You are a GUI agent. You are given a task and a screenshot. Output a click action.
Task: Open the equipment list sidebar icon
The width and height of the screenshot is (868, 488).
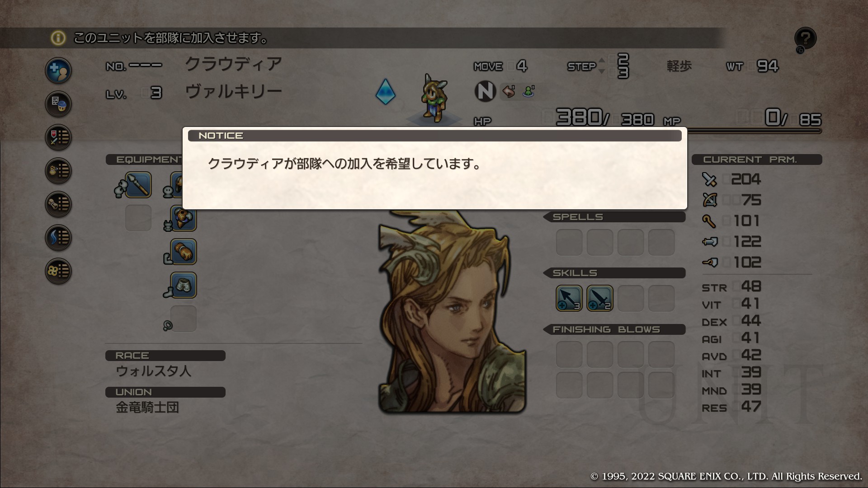(x=58, y=137)
